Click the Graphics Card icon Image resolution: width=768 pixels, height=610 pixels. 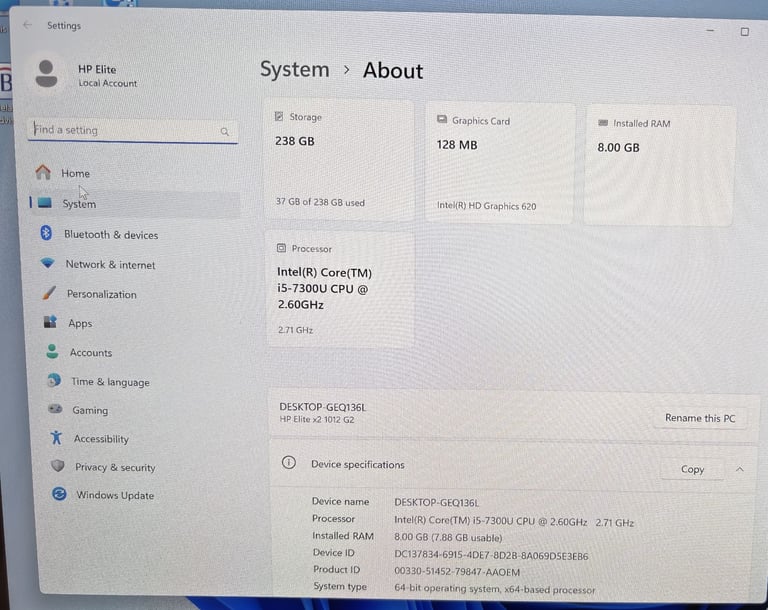pos(442,119)
